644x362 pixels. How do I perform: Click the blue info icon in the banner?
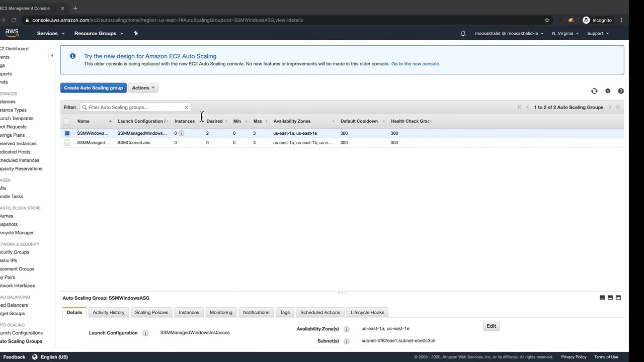pyautogui.click(x=72, y=56)
